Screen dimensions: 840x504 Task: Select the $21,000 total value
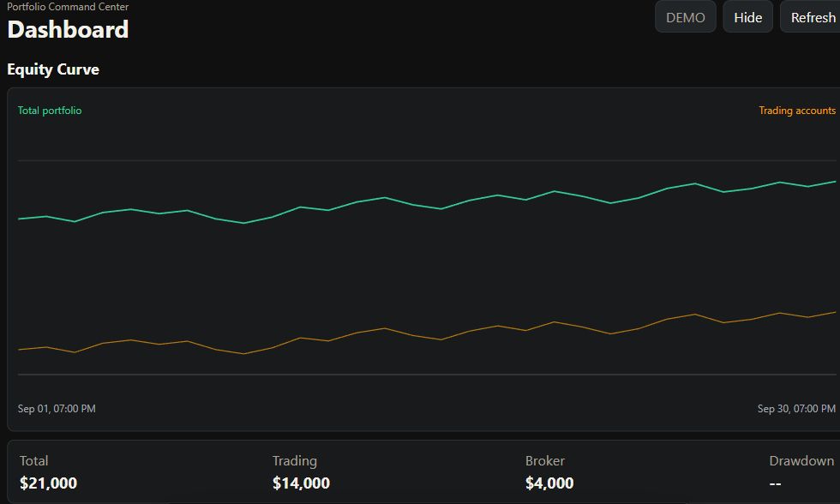[x=48, y=483]
